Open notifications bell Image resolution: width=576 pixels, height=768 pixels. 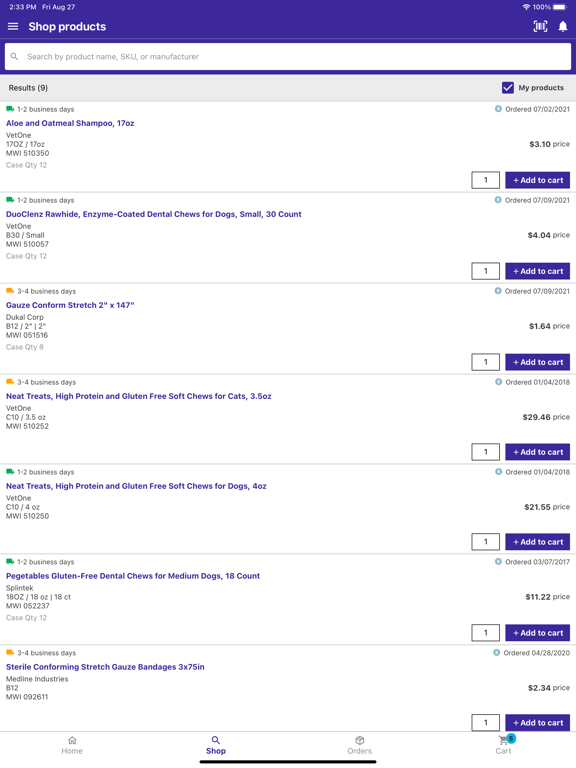(563, 26)
